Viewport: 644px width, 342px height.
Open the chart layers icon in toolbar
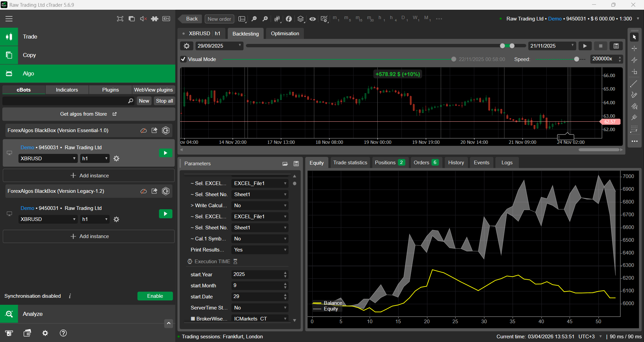pos(301,19)
